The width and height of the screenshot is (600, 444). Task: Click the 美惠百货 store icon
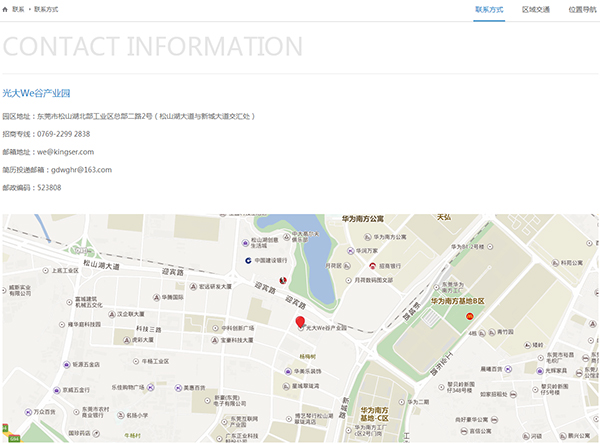click(x=178, y=388)
